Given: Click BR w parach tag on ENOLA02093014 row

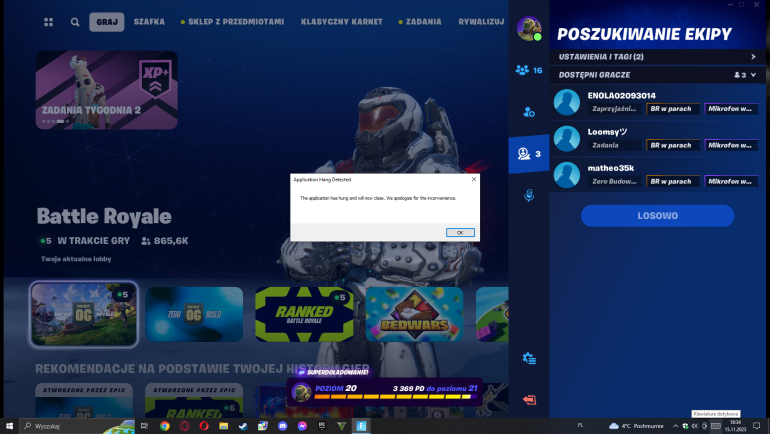Looking at the screenshot, I should [x=672, y=109].
